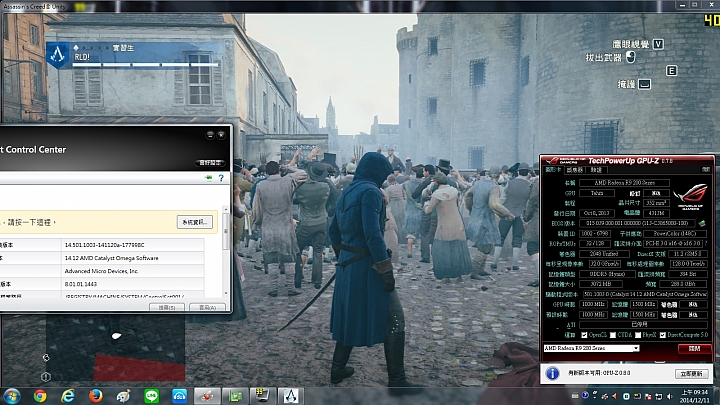Click the GPU-Z camera screenshot icon
This screenshot has width=720, height=405.
(706, 170)
